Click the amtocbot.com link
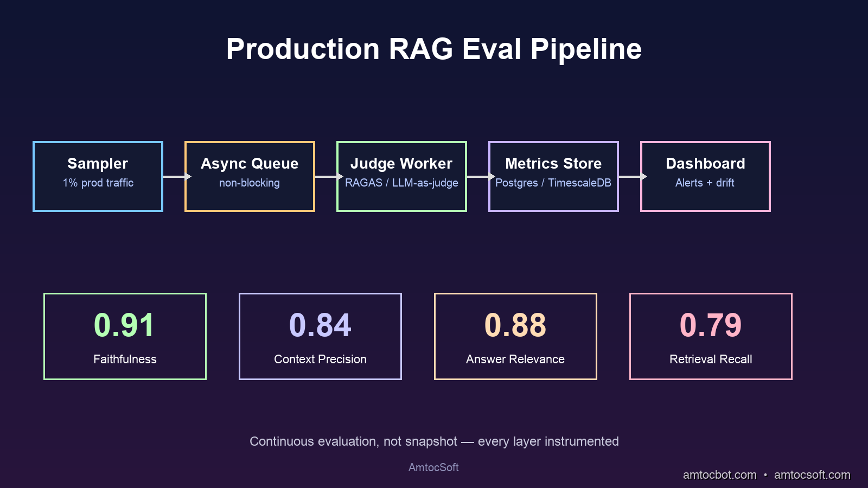The width and height of the screenshot is (868, 488). [x=720, y=475]
